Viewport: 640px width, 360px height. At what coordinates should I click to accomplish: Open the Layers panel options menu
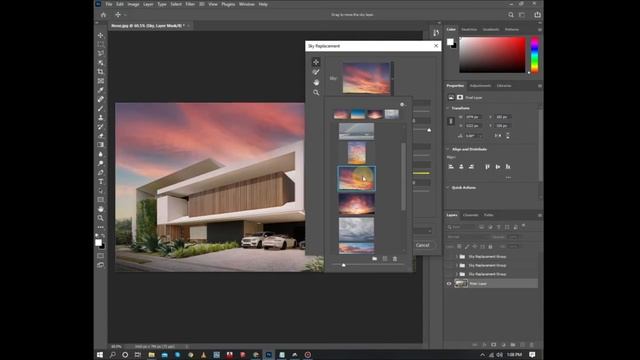540,215
